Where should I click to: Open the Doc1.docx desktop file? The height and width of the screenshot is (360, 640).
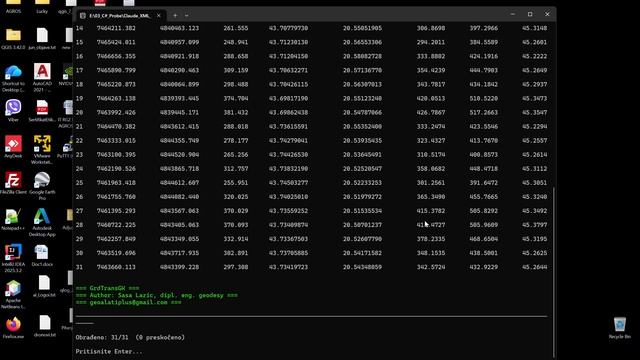[x=42, y=256]
